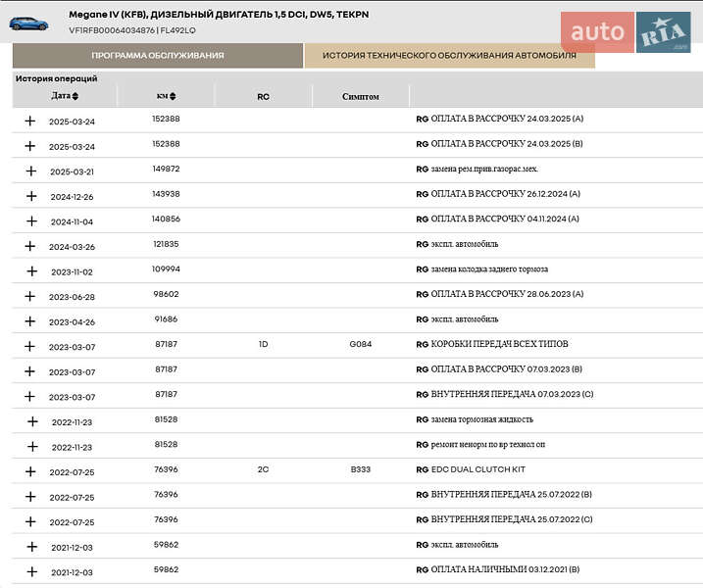Sort by mileage using the км arrows
This screenshot has width=703, height=588.
pyautogui.click(x=173, y=96)
